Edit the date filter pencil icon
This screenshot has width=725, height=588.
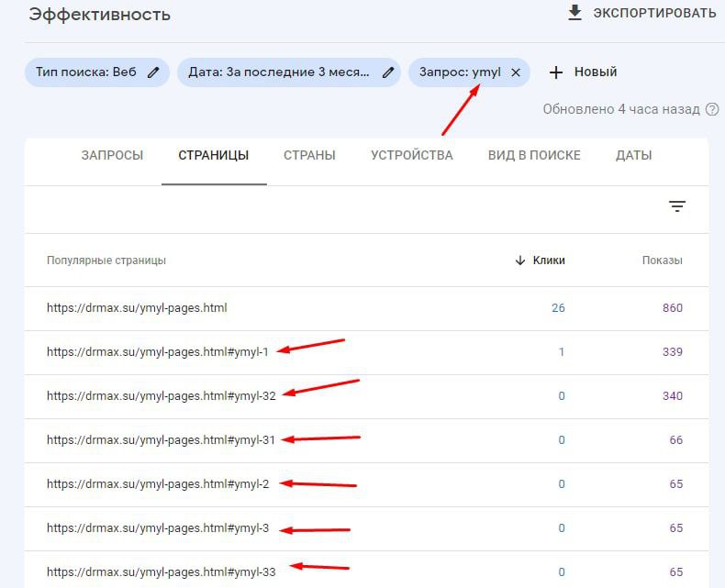click(x=388, y=72)
